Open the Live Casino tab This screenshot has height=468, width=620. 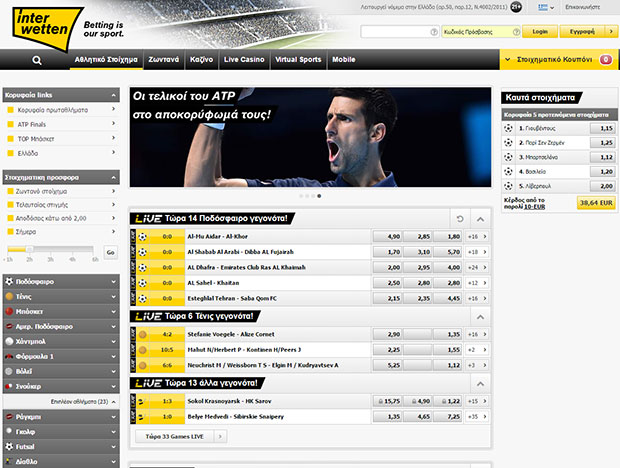click(243, 60)
